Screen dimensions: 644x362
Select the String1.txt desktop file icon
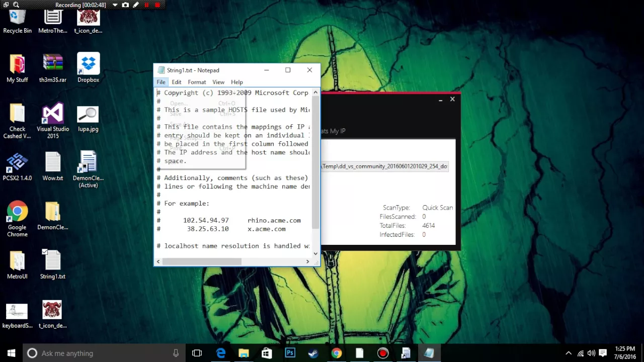point(53,264)
